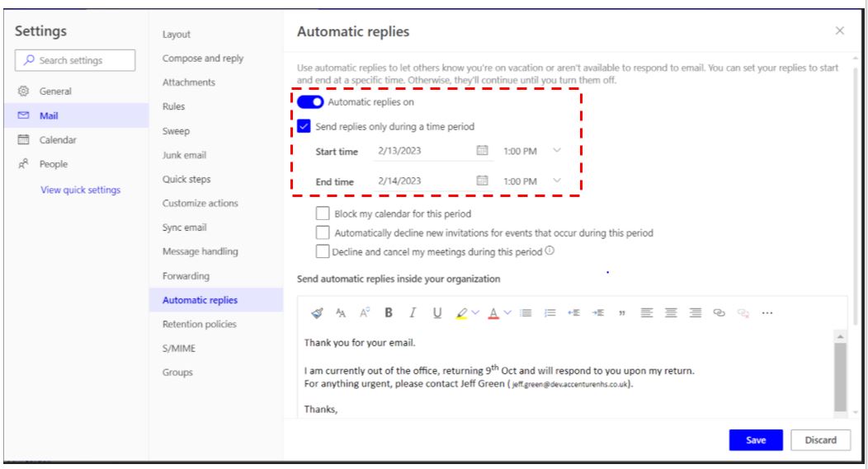Click the Format painter icon in editor toolbar
Image resolution: width=868 pixels, height=469 pixels.
tap(317, 313)
